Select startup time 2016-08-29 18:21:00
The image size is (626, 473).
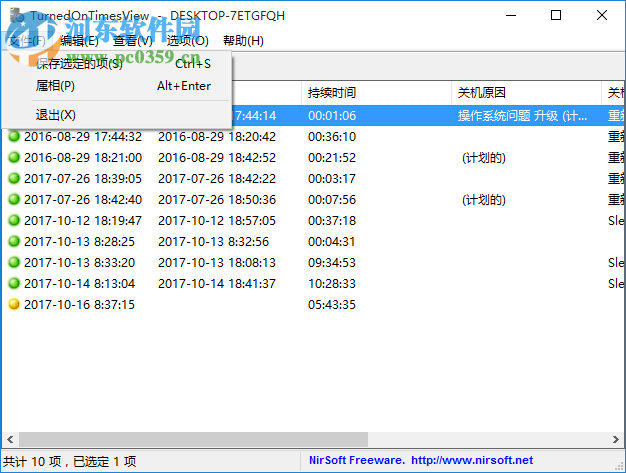coord(83,158)
